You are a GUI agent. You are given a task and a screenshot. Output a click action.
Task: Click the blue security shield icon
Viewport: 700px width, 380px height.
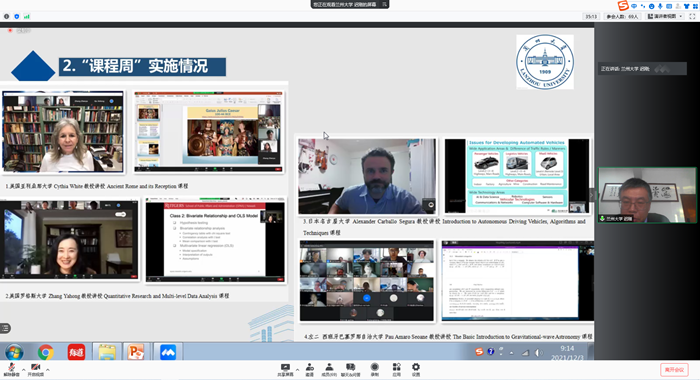point(17,17)
